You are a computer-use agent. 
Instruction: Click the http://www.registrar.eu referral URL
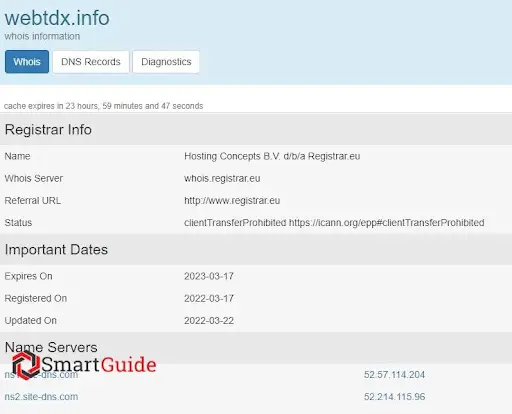[x=232, y=201]
